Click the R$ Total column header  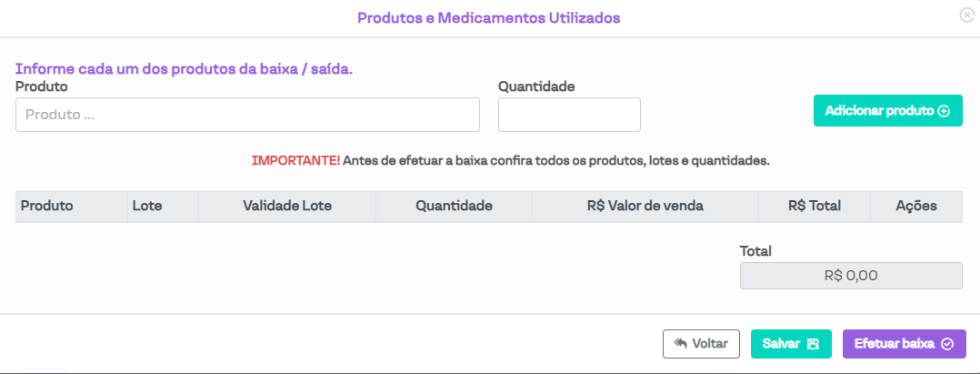click(815, 207)
